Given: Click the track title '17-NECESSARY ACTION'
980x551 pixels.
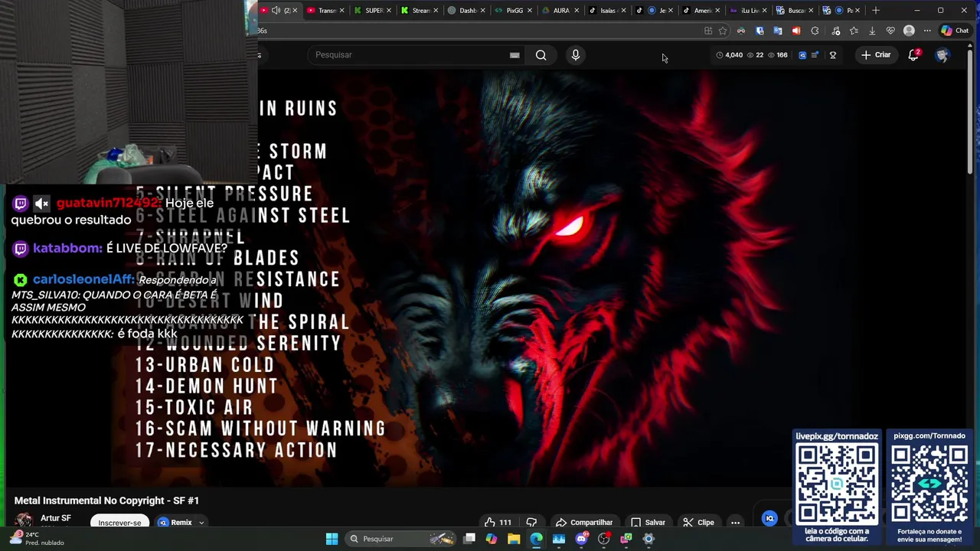Looking at the screenshot, I should (236, 451).
